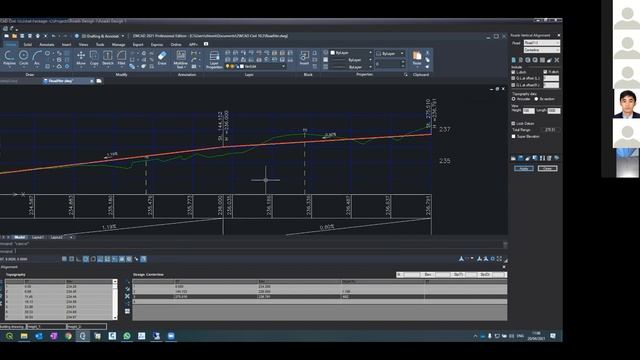This screenshot has height=360, width=640.
Task: Open the Multiline Text tool
Action: (181, 58)
